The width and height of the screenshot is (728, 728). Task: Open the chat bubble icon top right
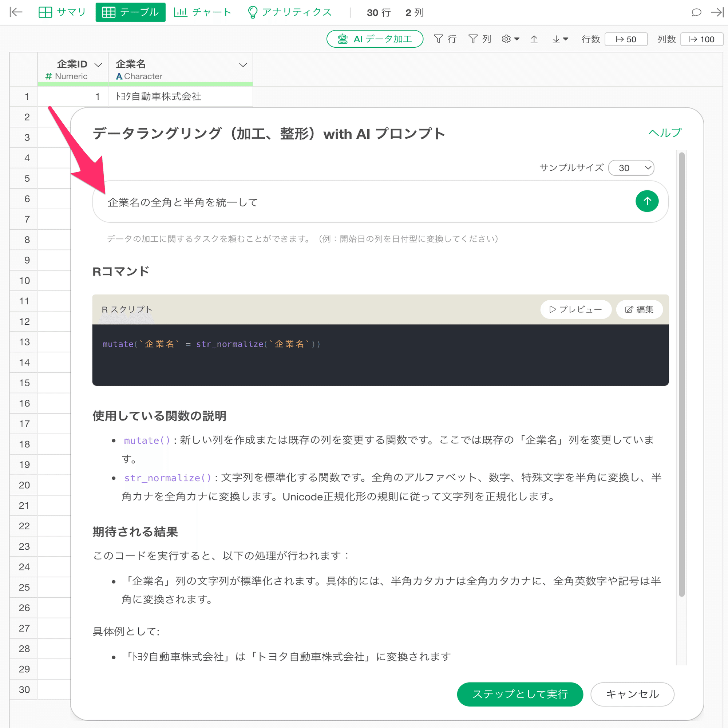coord(696,12)
